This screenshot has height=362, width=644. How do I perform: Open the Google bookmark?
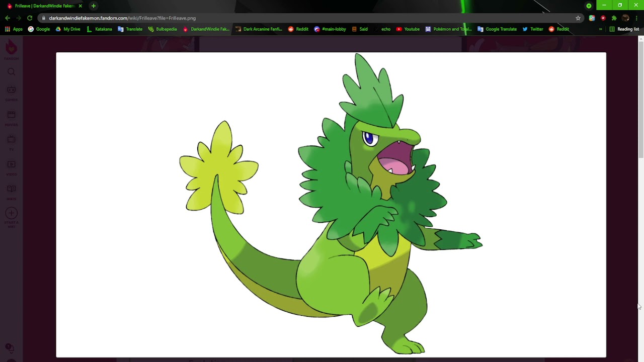coord(39,29)
